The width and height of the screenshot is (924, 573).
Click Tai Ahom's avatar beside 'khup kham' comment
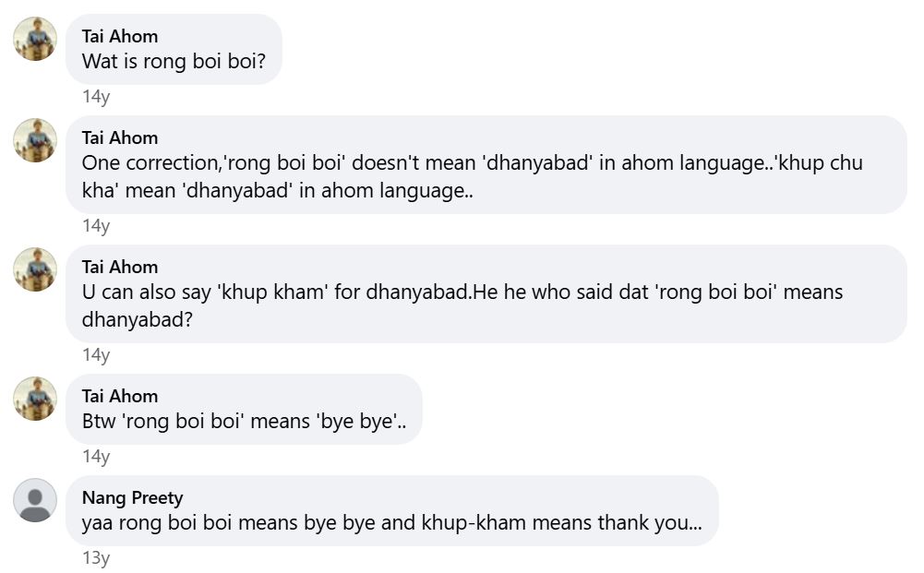[x=35, y=269]
